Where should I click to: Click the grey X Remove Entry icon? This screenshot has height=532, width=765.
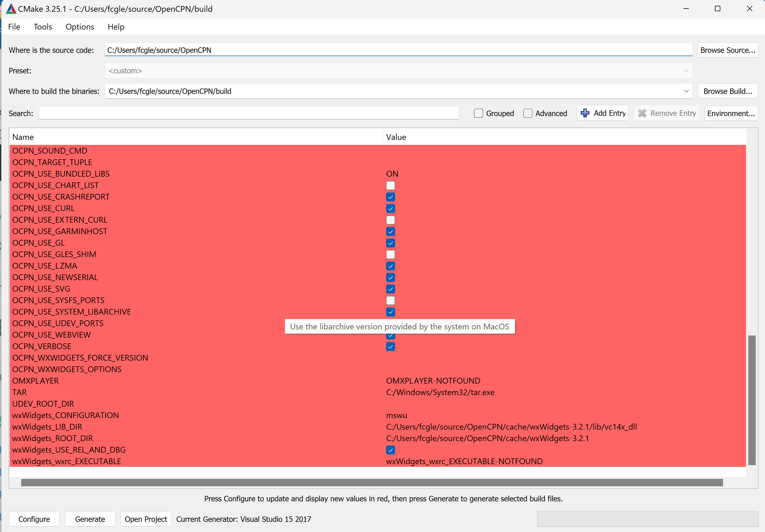pyautogui.click(x=642, y=113)
